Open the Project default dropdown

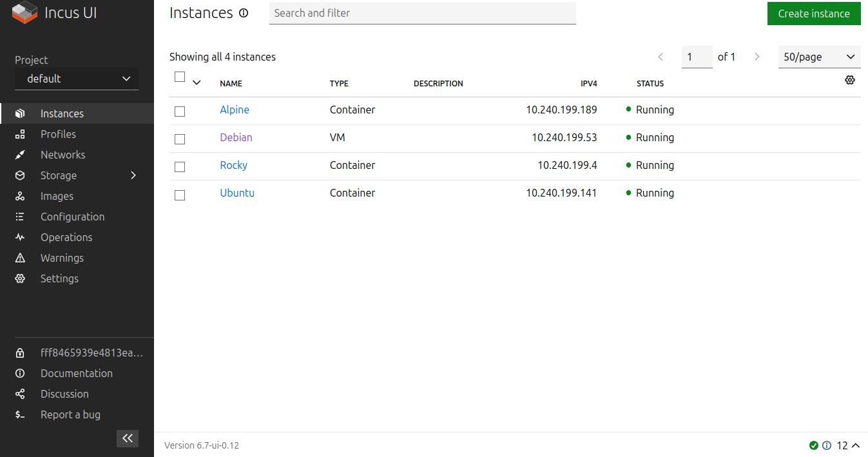[x=77, y=79]
